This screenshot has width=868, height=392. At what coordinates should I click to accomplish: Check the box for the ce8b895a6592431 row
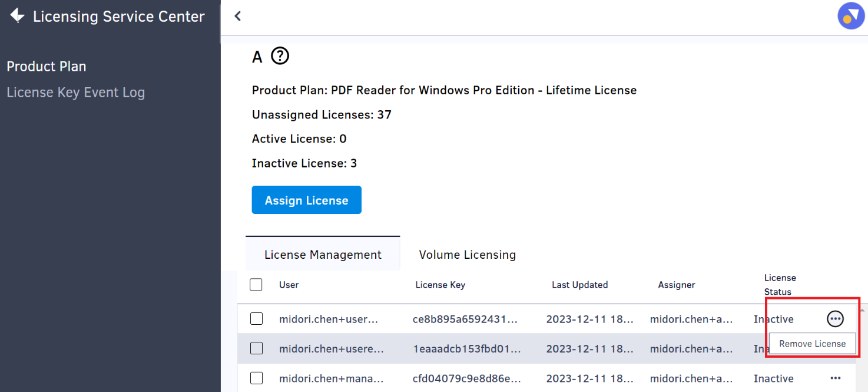[x=256, y=319]
